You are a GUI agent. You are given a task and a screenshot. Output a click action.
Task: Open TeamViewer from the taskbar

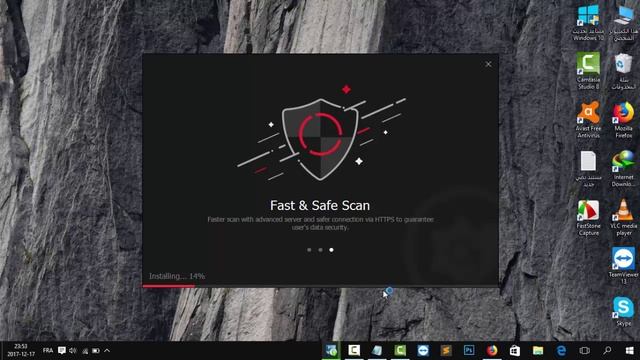click(423, 351)
